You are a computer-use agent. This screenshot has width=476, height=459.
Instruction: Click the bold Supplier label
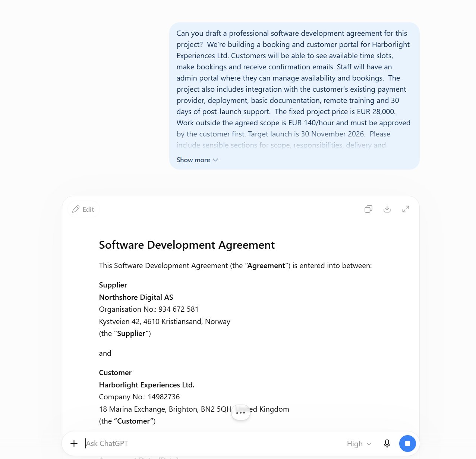(x=113, y=285)
